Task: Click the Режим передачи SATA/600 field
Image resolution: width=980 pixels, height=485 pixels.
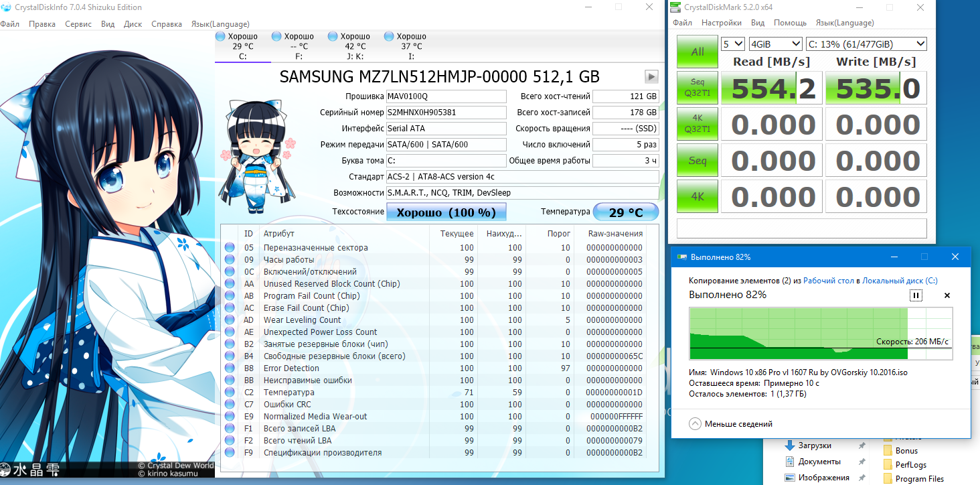Action: pos(446,144)
